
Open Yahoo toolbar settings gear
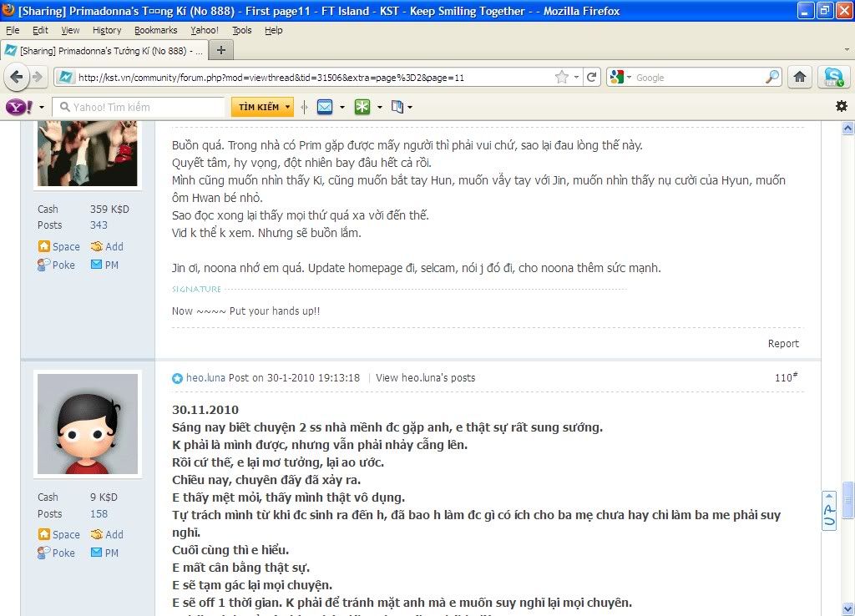pos(842,106)
